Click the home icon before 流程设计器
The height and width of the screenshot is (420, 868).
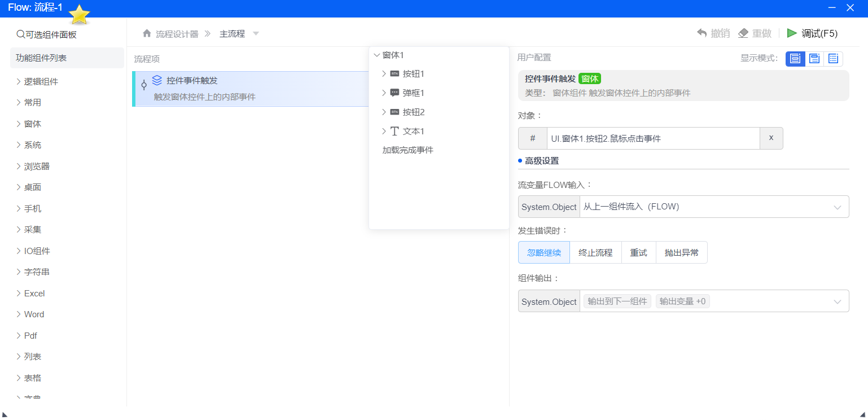[146, 33]
